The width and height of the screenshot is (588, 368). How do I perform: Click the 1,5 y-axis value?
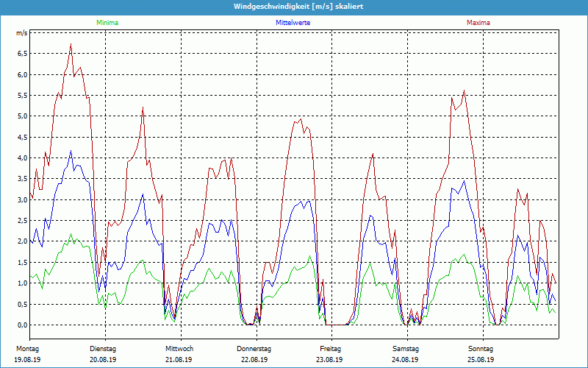(x=22, y=263)
